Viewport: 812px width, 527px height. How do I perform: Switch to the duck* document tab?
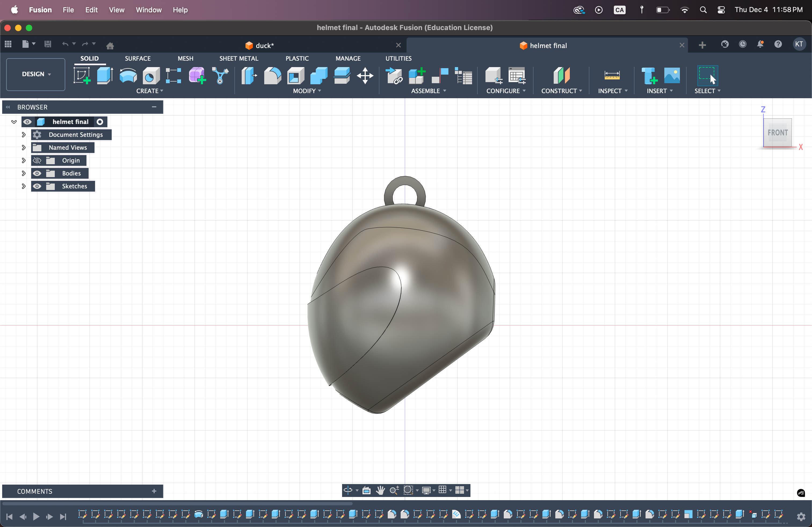pyautogui.click(x=264, y=46)
